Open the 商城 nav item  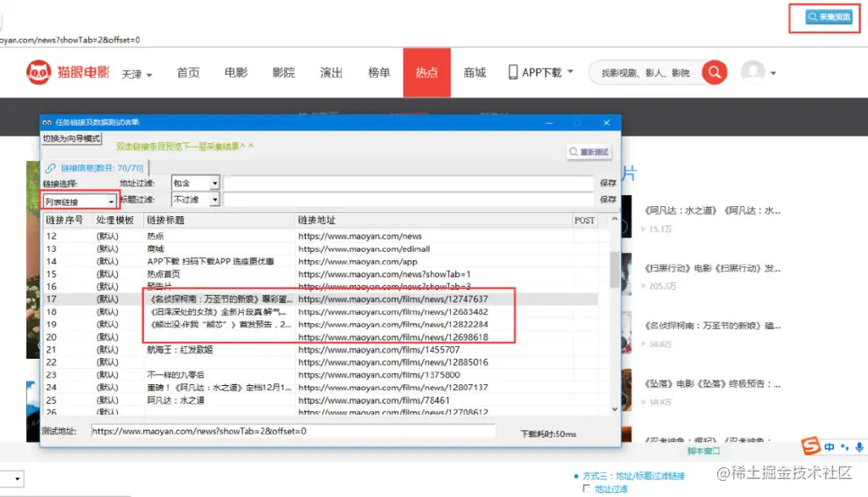[475, 73]
